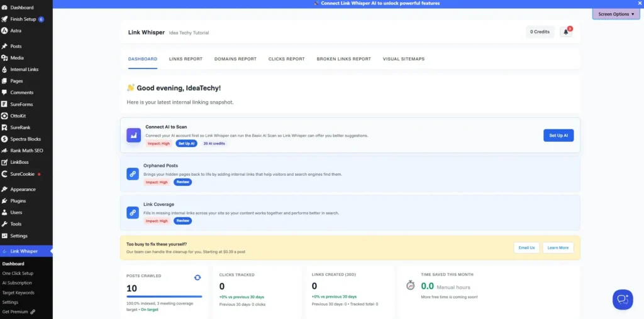Expand the Screen Options dropdown

click(x=616, y=14)
